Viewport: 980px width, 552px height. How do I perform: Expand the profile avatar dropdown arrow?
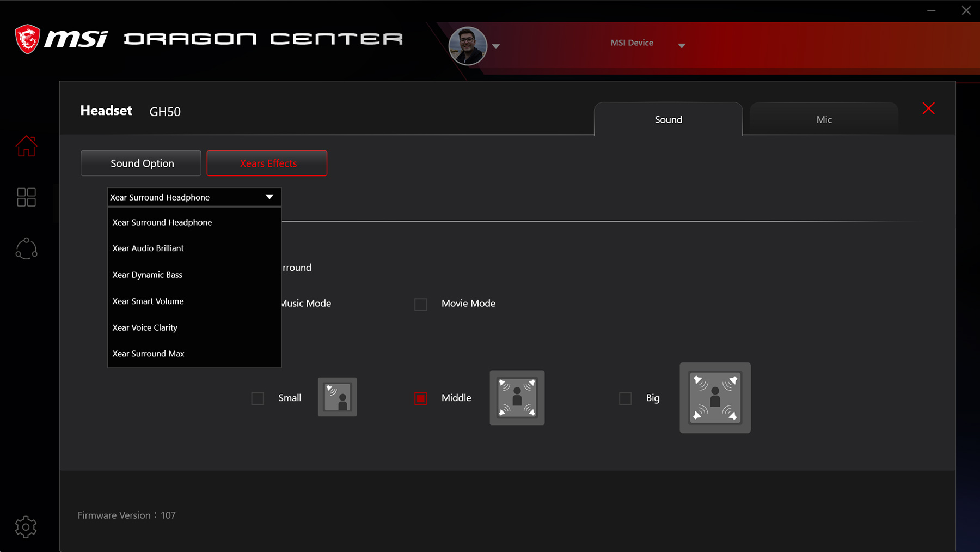(496, 46)
